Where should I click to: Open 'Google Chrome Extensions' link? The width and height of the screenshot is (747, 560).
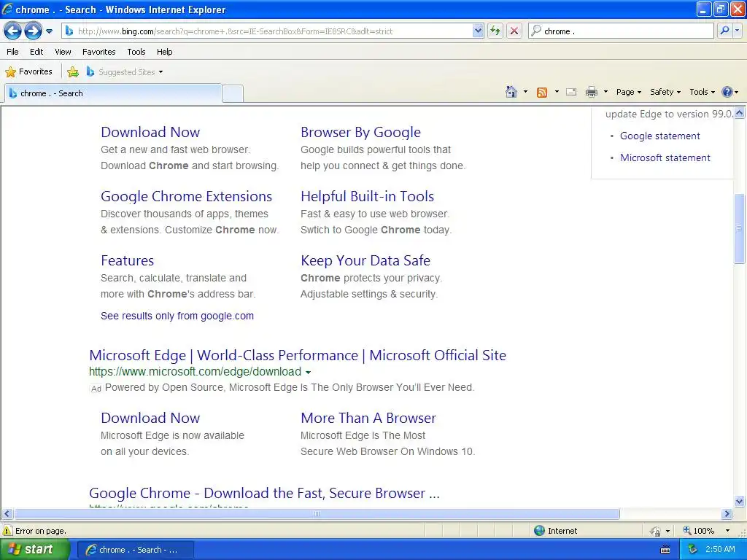pyautogui.click(x=186, y=196)
